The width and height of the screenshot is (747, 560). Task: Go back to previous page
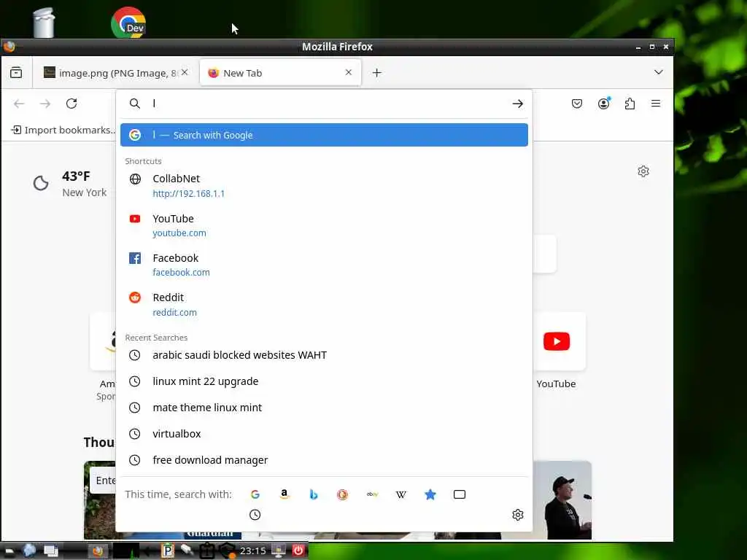click(19, 104)
